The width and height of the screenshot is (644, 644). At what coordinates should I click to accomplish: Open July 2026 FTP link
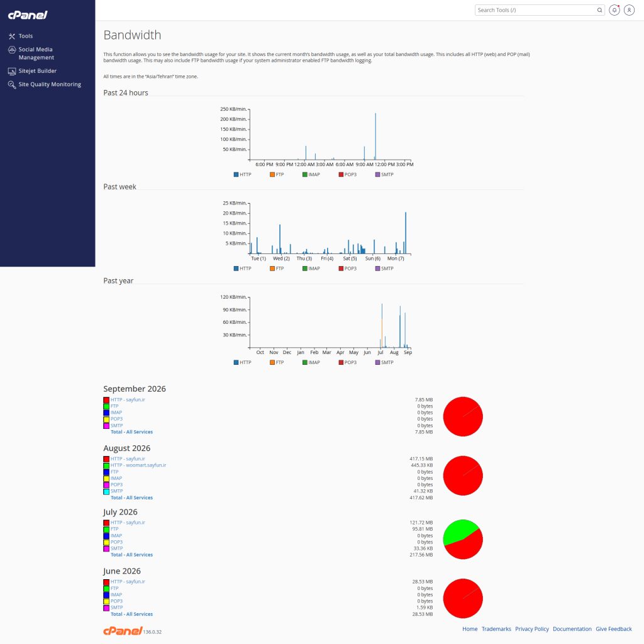pos(114,529)
